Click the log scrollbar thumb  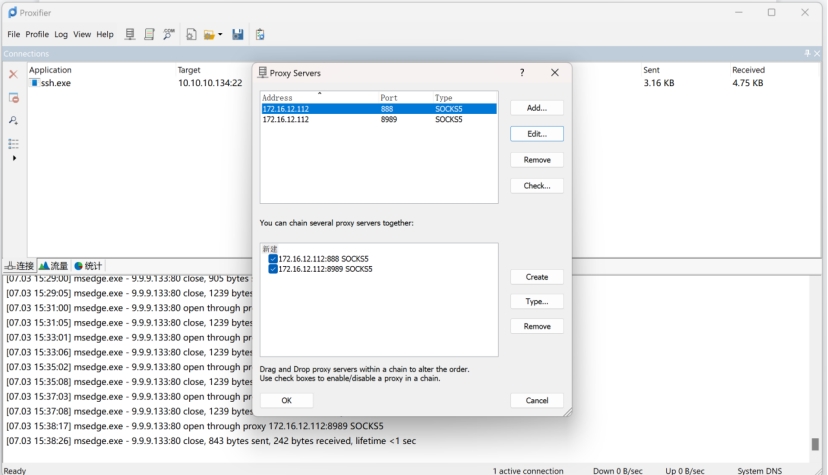[815, 444]
